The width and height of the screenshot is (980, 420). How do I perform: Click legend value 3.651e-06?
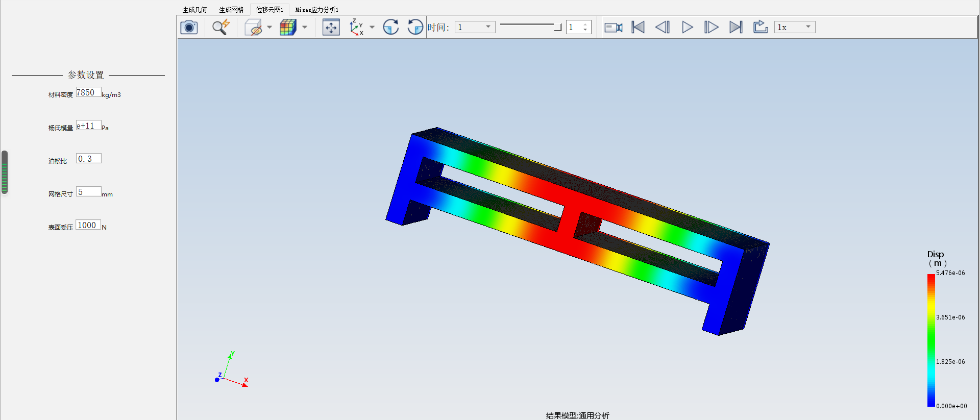click(x=950, y=317)
